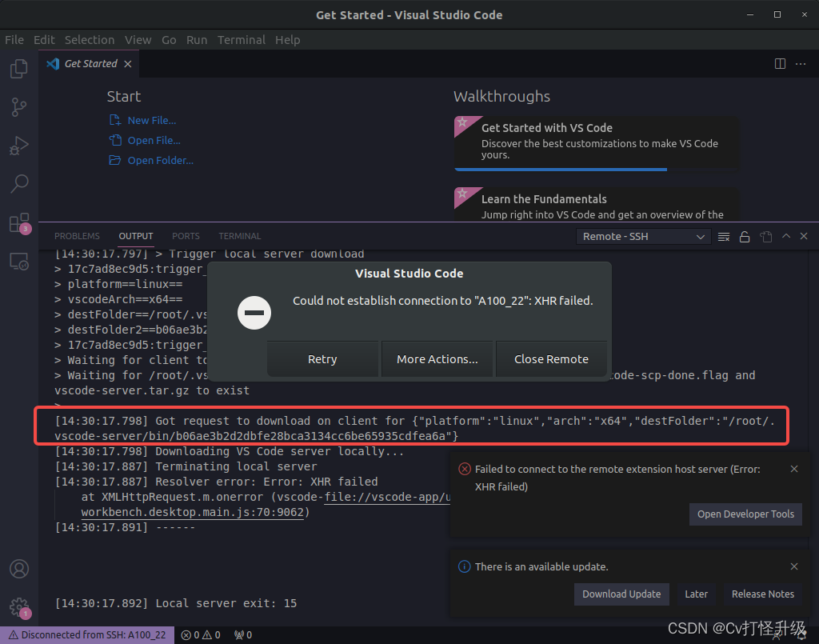Click Open Developer Tools button

click(x=745, y=514)
